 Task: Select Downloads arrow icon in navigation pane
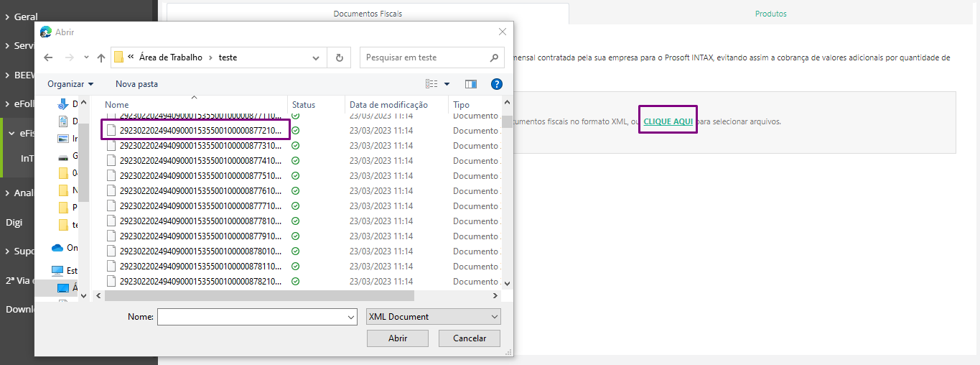[63, 104]
